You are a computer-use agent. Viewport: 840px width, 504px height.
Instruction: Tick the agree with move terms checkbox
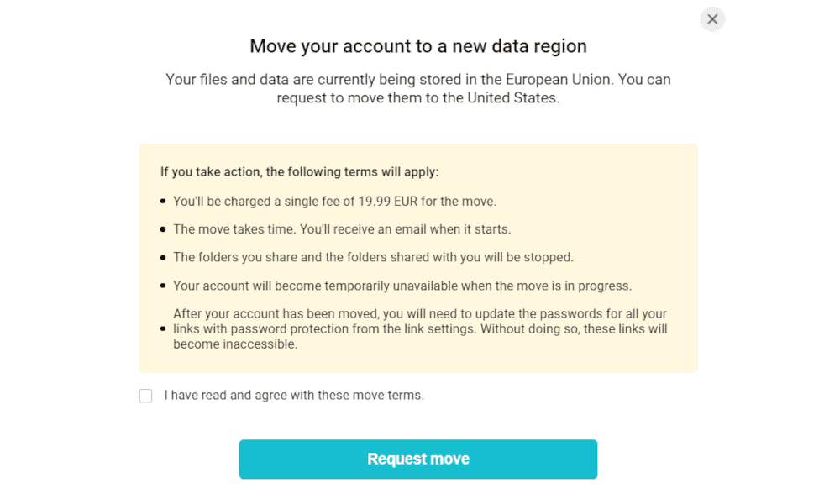145,396
